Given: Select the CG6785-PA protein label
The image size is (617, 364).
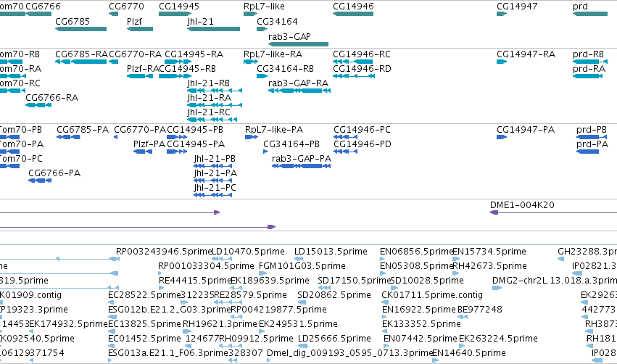Looking at the screenshot, I should pos(83,130).
